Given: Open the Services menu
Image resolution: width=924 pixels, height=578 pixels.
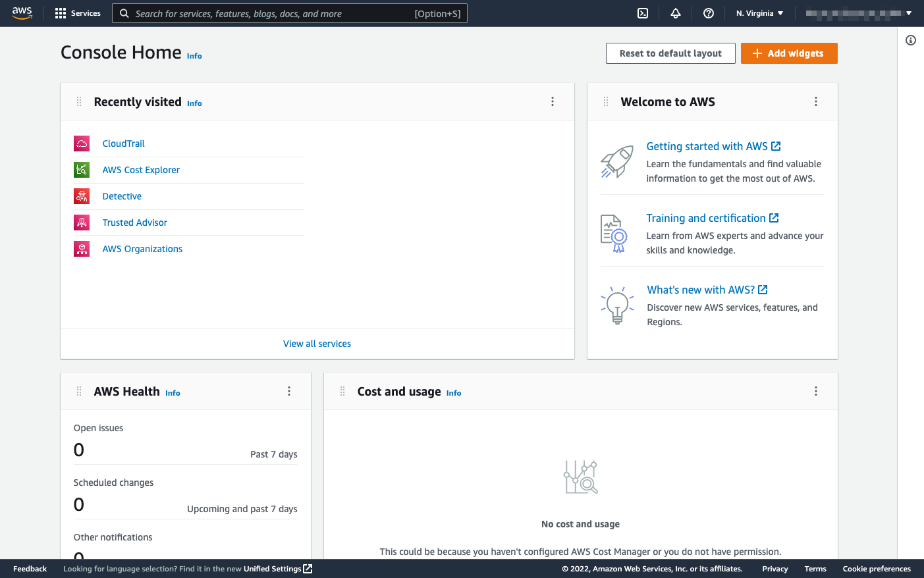Looking at the screenshot, I should pos(77,13).
